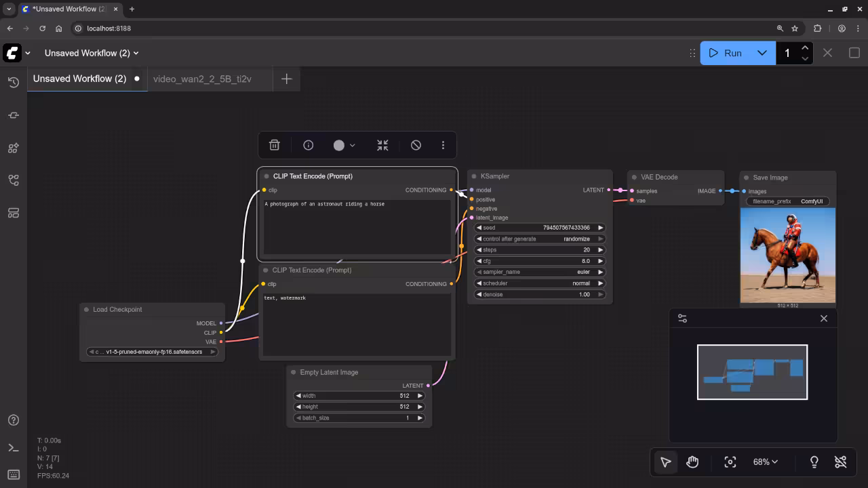Activate the cursor selection tool
The height and width of the screenshot is (488, 868).
(665, 462)
